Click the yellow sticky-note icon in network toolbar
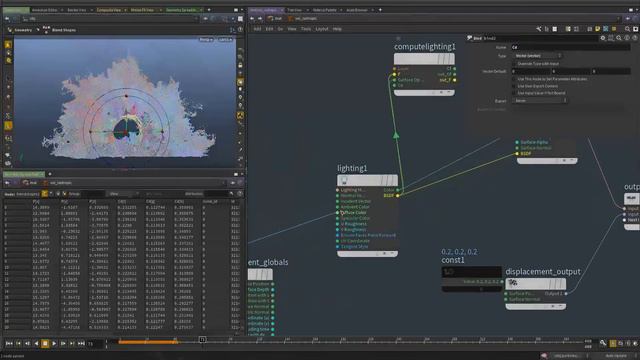Viewport: 640px width, 360px height. pyautogui.click(x=598, y=29)
